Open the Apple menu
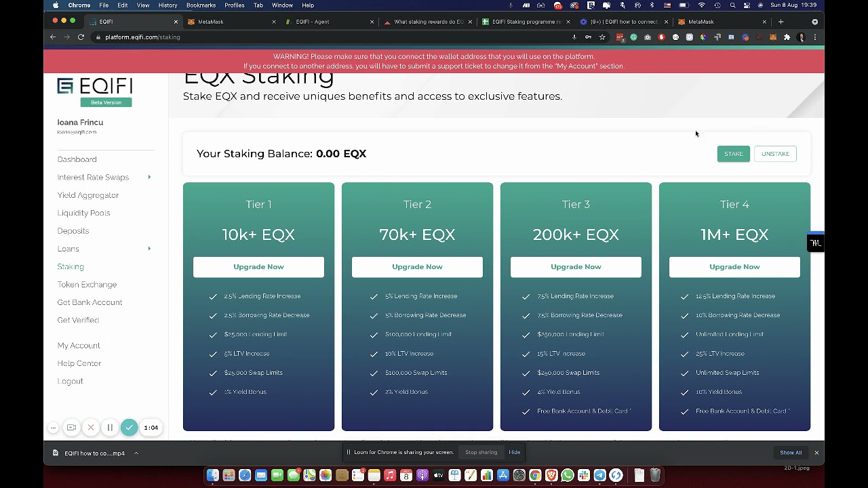The height and width of the screenshot is (488, 868). coord(56,5)
